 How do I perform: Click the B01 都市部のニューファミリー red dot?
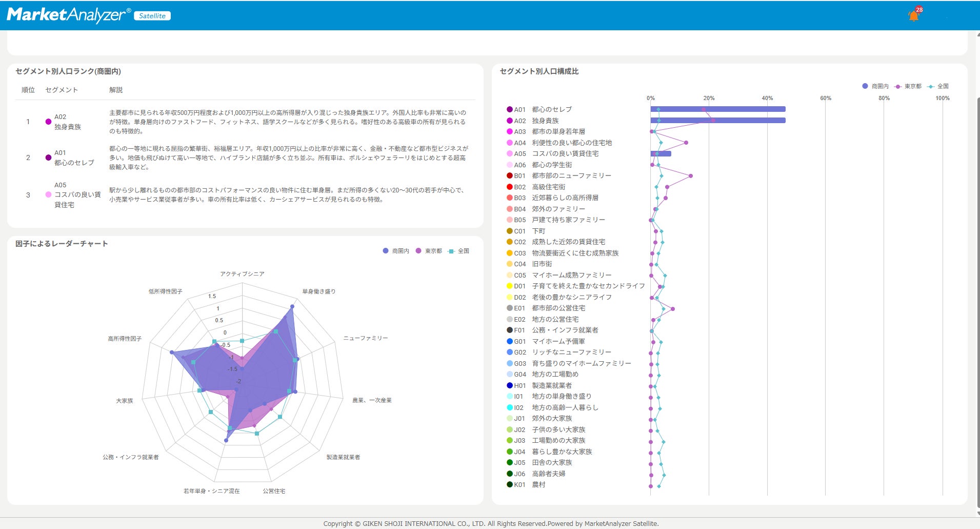[x=510, y=175]
